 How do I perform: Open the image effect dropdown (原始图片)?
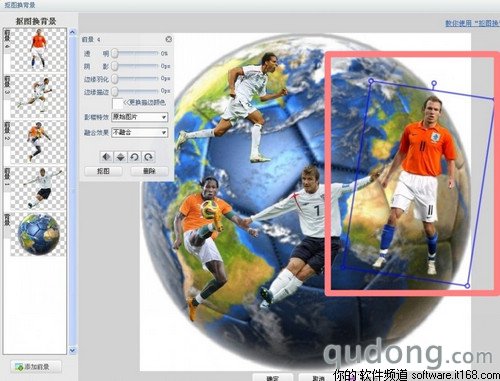(x=139, y=117)
